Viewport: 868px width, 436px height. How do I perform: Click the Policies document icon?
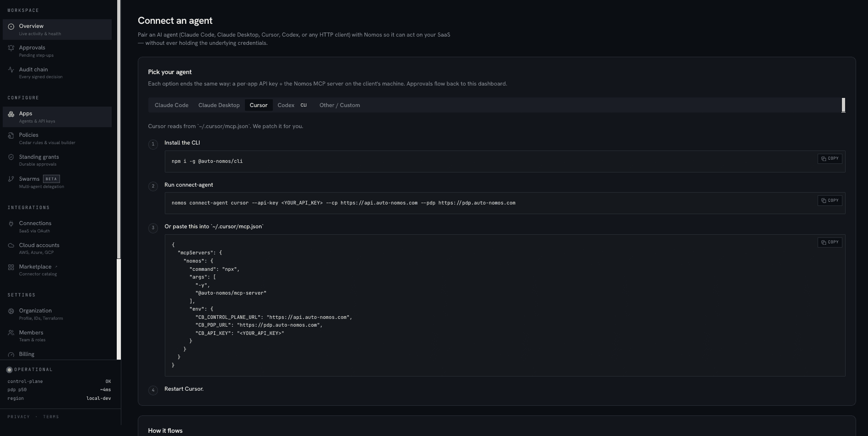pyautogui.click(x=11, y=135)
